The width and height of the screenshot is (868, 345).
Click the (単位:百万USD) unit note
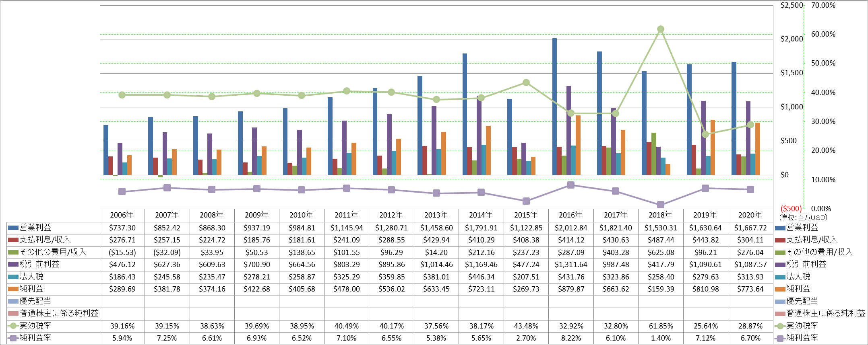803,218
